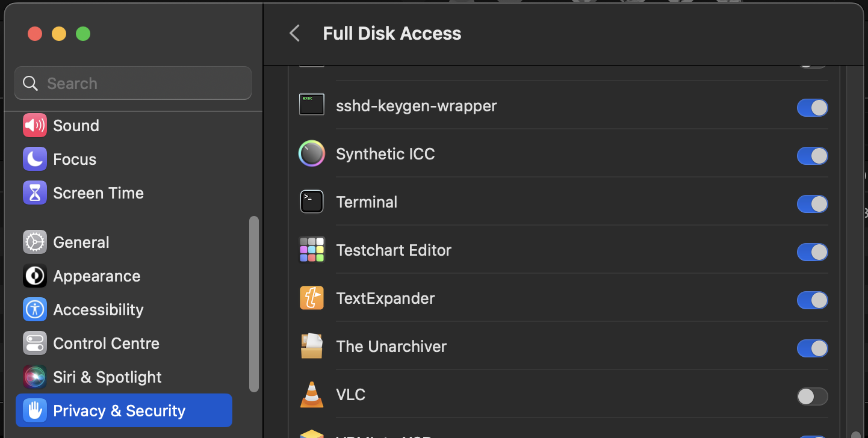Click the VLC traffic cone icon

click(312, 394)
